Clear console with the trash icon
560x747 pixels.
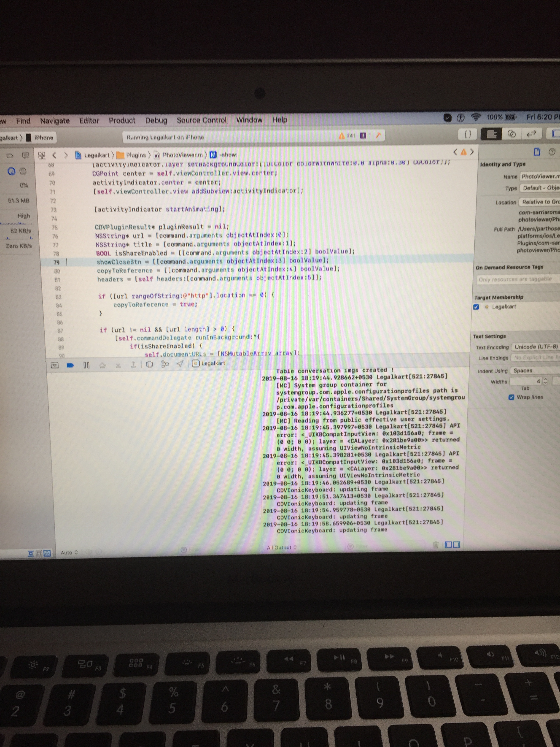[436, 544]
